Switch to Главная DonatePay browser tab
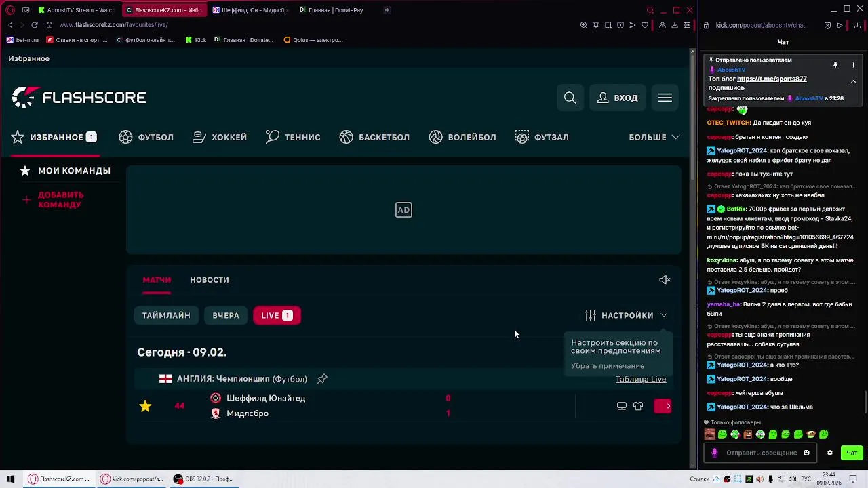Screen dimensions: 868x488 pos(336,10)
